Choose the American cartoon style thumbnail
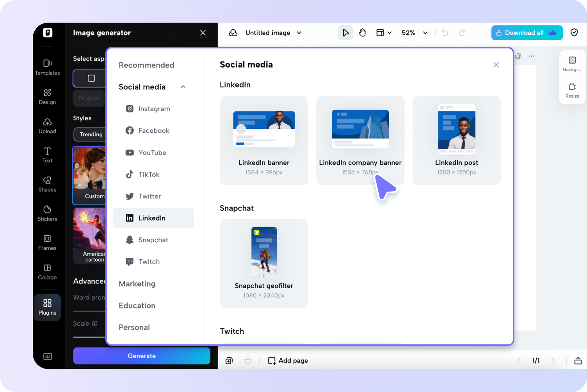 click(x=89, y=236)
